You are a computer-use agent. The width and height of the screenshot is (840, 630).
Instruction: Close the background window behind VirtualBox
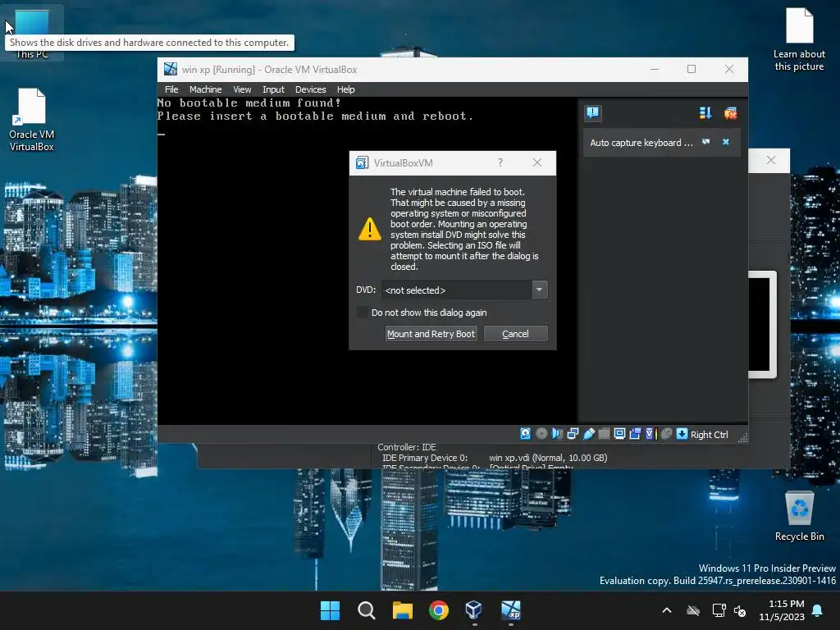(770, 160)
